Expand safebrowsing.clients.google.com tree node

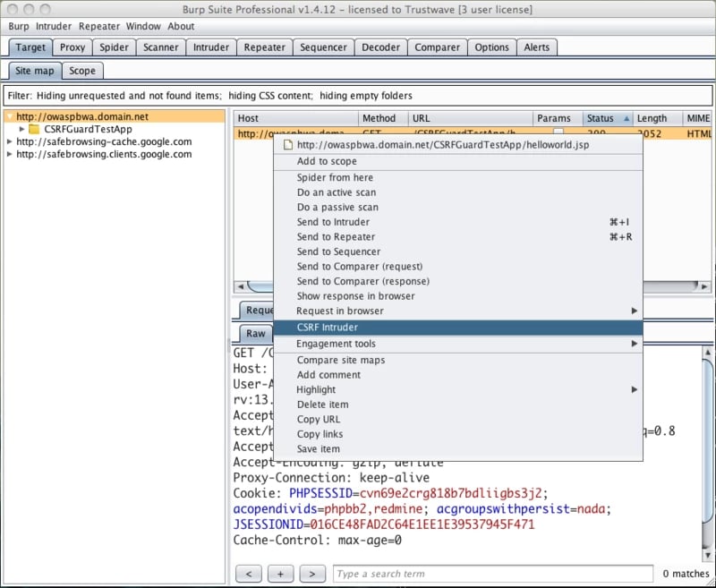[x=10, y=154]
